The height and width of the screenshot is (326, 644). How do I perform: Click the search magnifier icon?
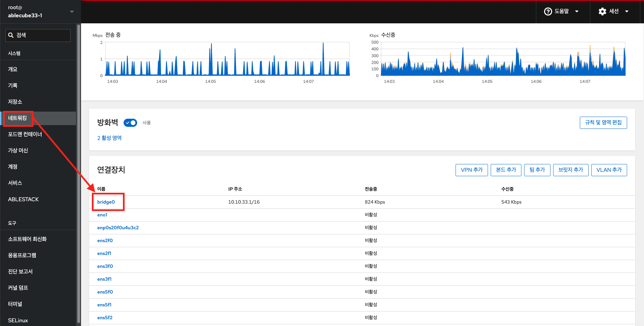(11, 35)
